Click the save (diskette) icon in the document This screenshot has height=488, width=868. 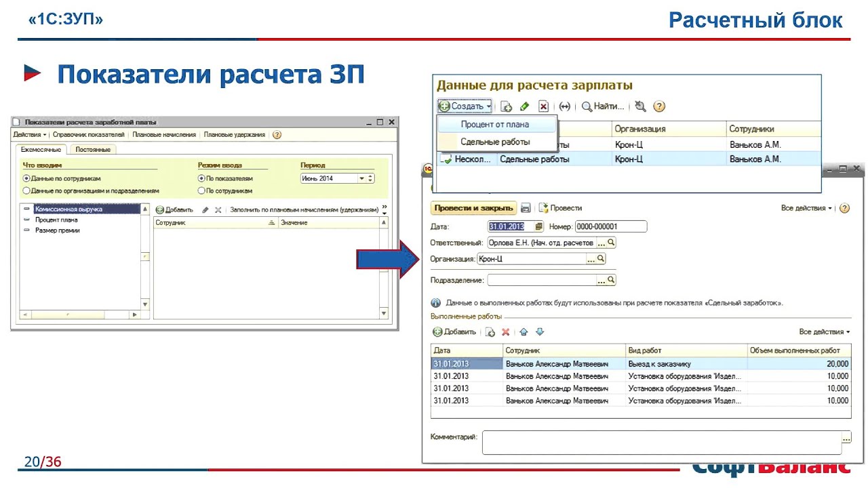(x=526, y=208)
